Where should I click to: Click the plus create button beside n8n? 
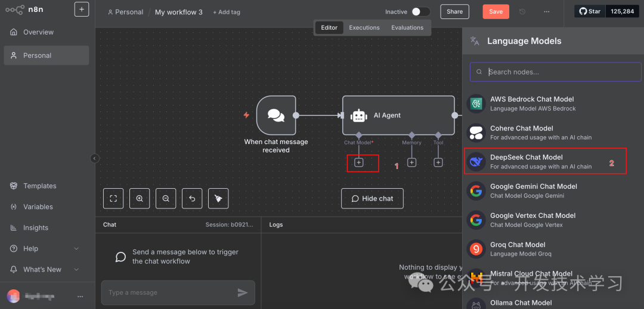tap(82, 10)
